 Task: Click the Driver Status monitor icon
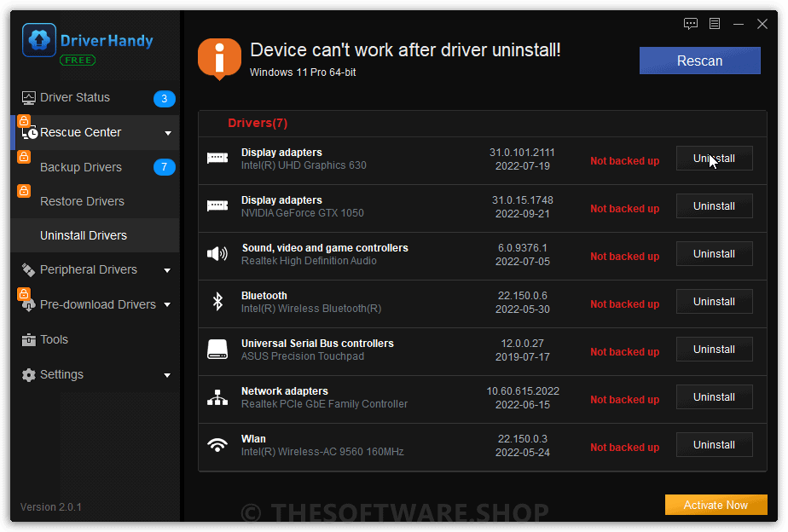click(x=29, y=98)
